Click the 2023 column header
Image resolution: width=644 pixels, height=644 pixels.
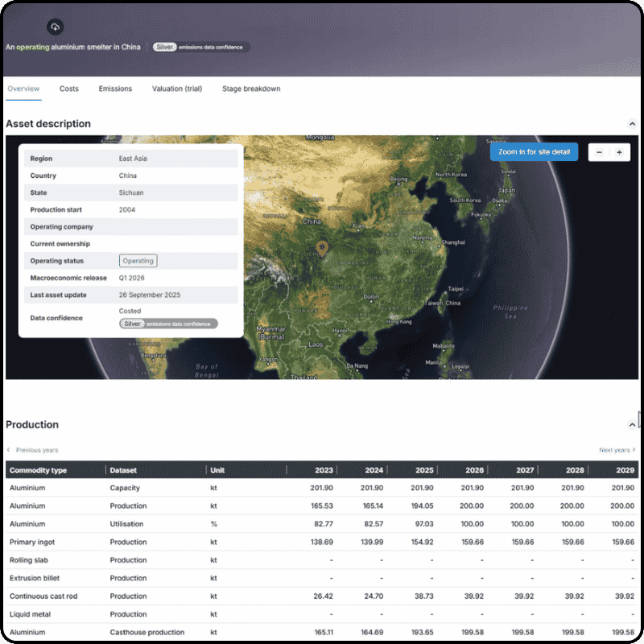click(324, 470)
